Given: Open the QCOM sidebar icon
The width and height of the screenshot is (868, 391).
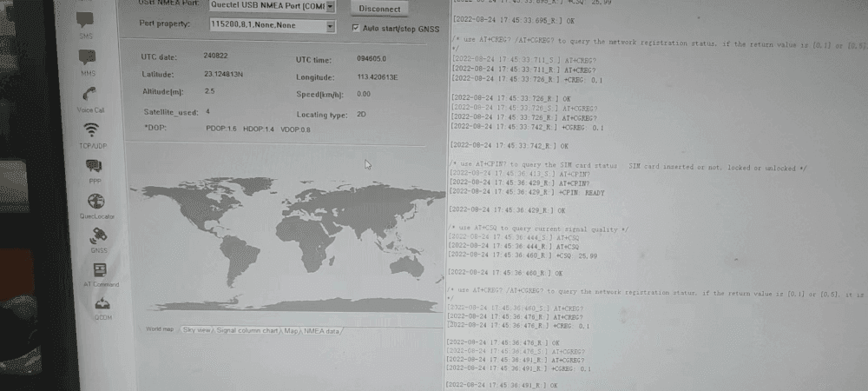Looking at the screenshot, I should tap(103, 303).
